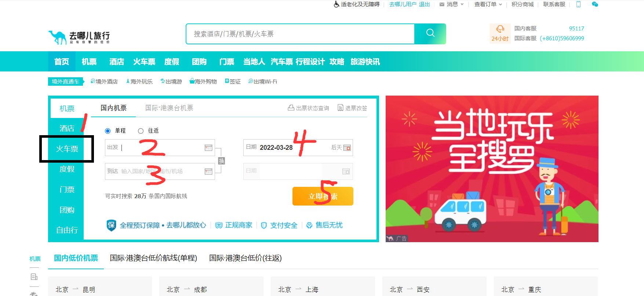Click the accessibility wheelchair icon

[336, 4]
